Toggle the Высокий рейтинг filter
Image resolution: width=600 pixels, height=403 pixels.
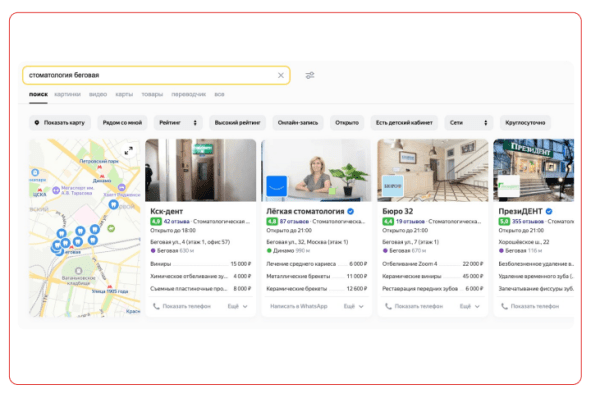(x=237, y=122)
